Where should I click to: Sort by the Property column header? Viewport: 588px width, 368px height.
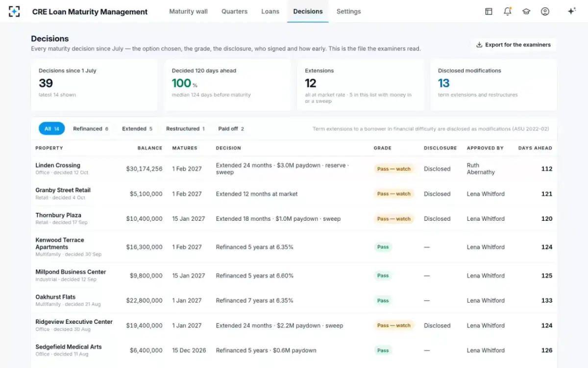click(x=49, y=148)
